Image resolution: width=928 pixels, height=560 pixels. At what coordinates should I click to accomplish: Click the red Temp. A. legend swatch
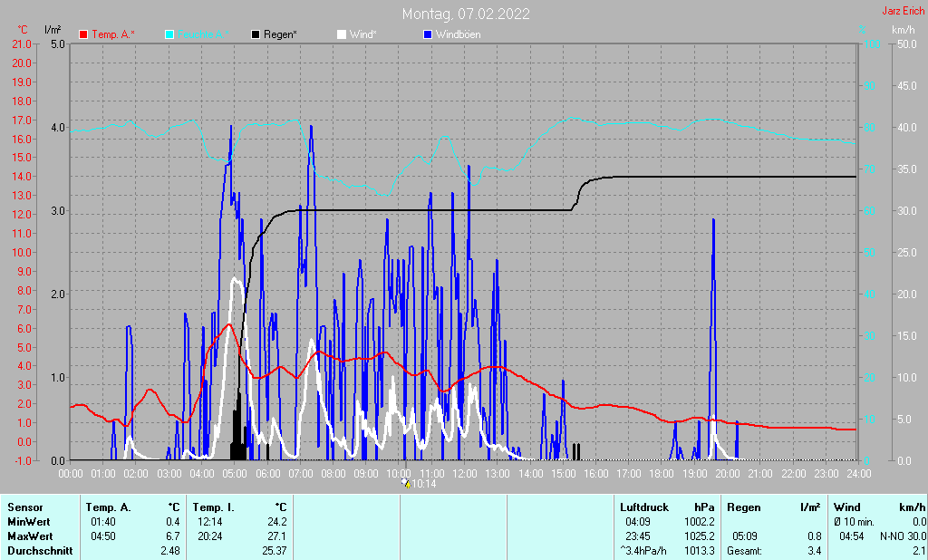tap(83, 35)
